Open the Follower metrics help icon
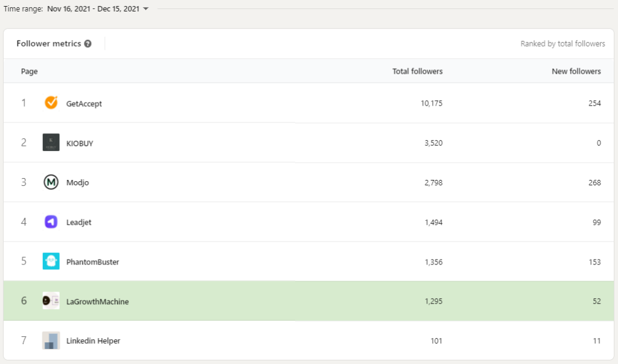Image resolution: width=618 pixels, height=364 pixels. tap(88, 43)
